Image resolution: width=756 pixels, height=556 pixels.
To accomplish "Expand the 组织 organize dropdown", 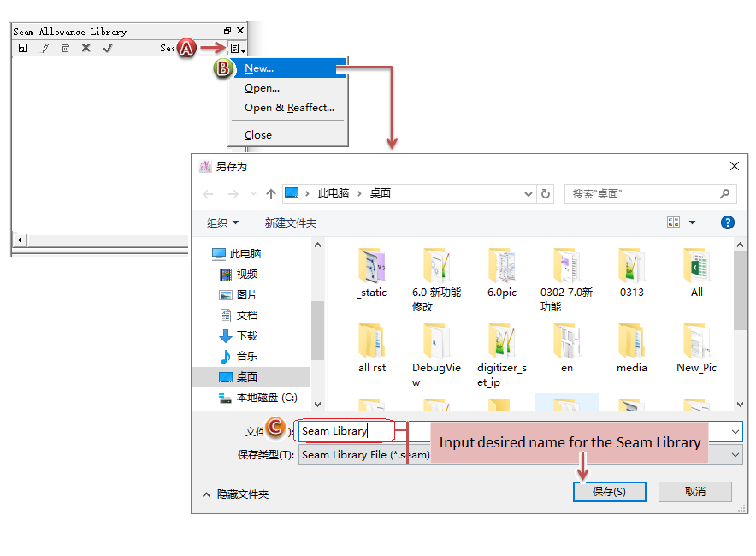I will (x=222, y=223).
